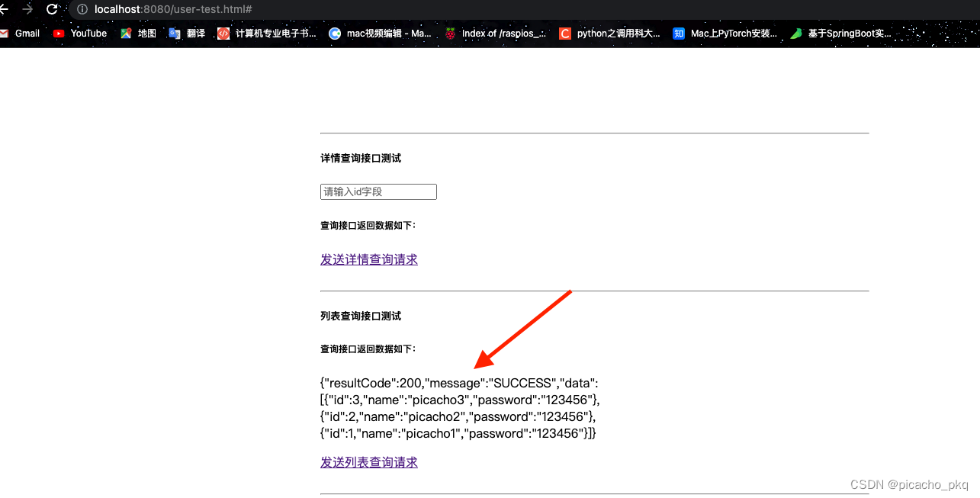Open the YouTube bookmark
The image size is (980, 498).
80,34
